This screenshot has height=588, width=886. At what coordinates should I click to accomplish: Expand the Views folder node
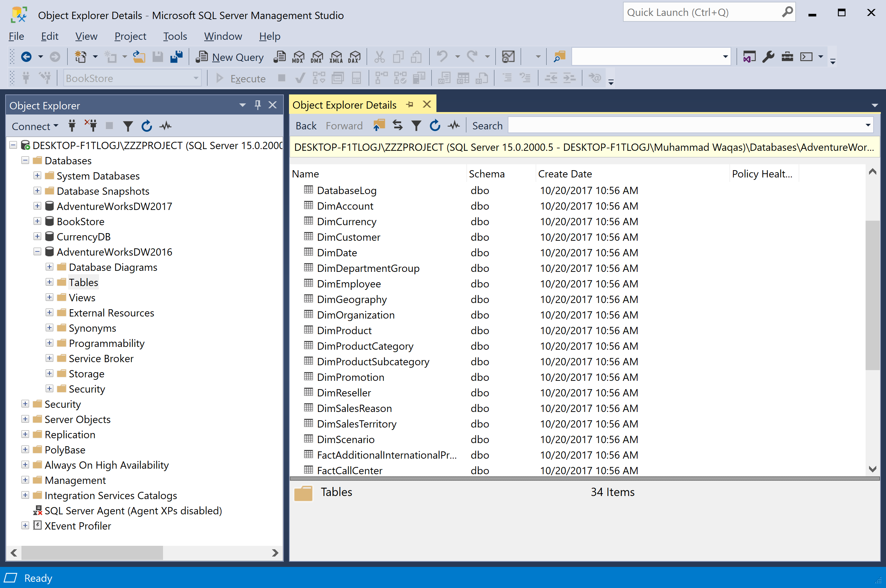point(49,297)
